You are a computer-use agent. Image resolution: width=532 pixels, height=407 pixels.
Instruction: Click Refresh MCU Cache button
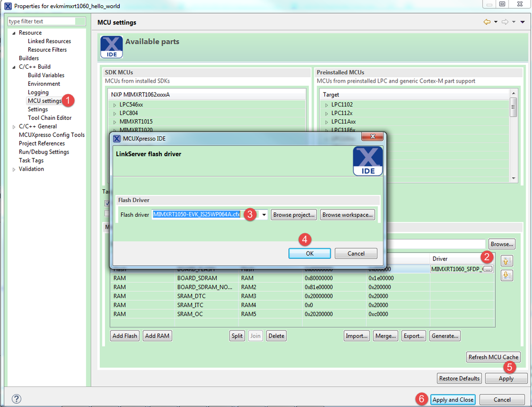pos(493,357)
